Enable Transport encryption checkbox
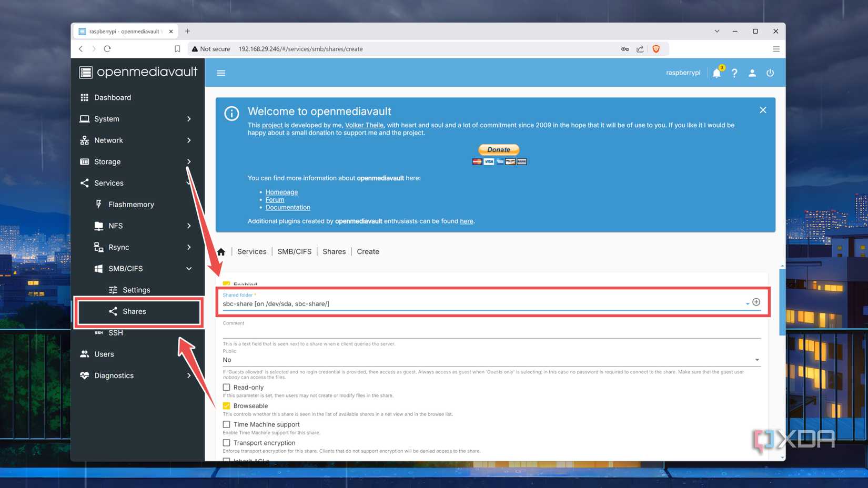Screen dimensions: 868x488 pos(226,443)
